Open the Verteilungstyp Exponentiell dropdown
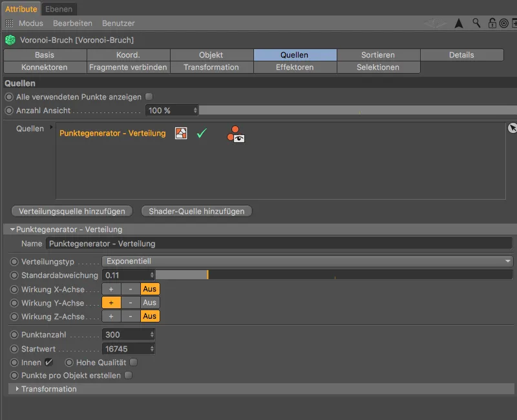 308,261
